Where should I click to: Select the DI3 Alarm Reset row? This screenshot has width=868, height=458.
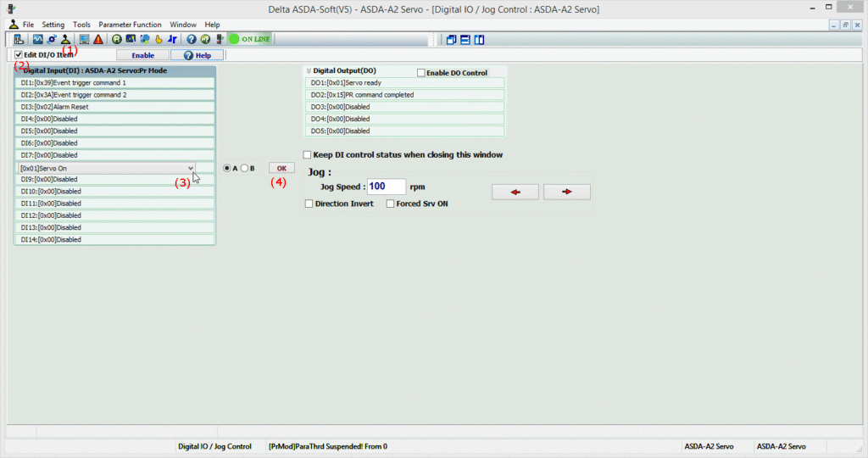114,107
